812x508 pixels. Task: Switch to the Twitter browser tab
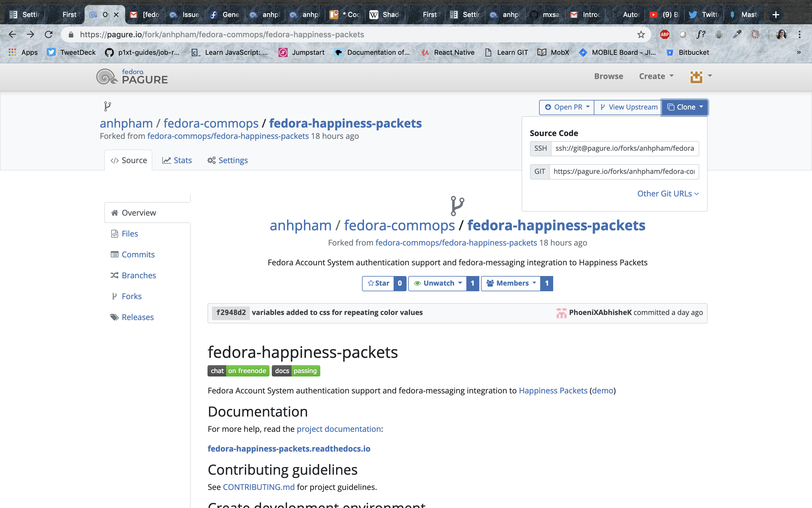coord(703,14)
